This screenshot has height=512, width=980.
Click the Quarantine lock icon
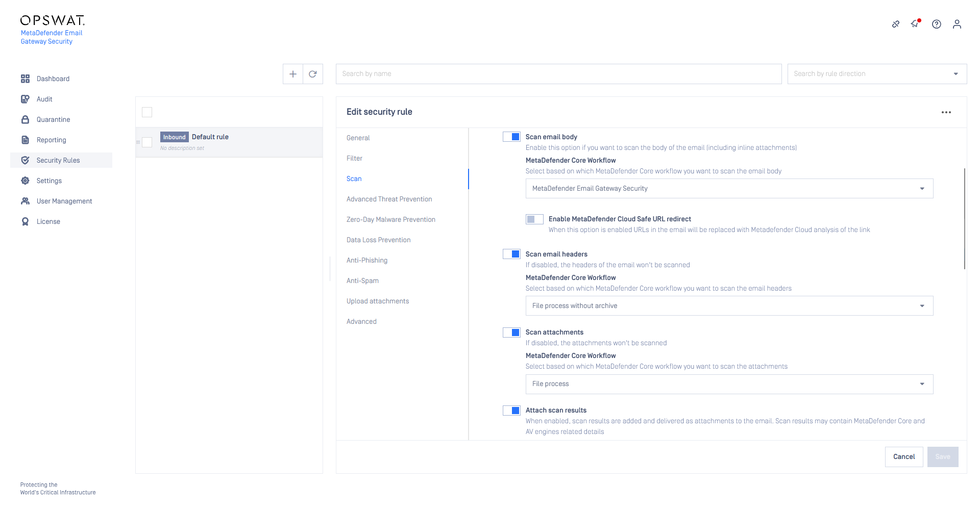point(25,119)
